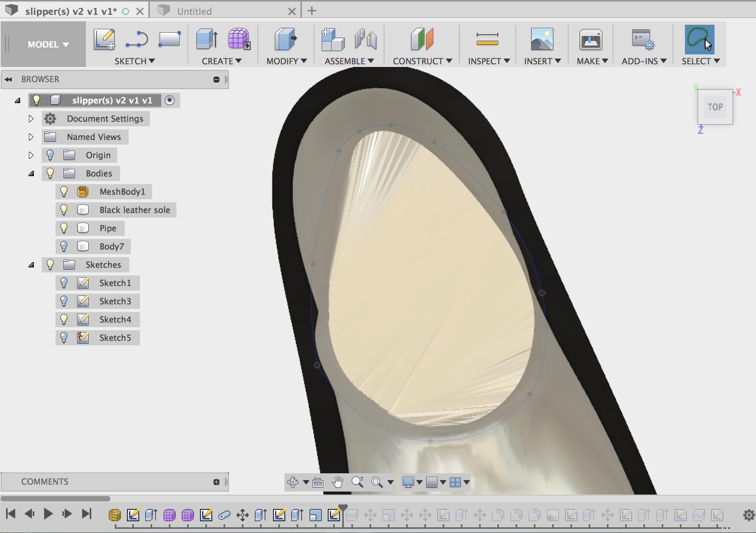Open the CONSTRUCT menu
The width and height of the screenshot is (756, 533).
click(x=422, y=61)
